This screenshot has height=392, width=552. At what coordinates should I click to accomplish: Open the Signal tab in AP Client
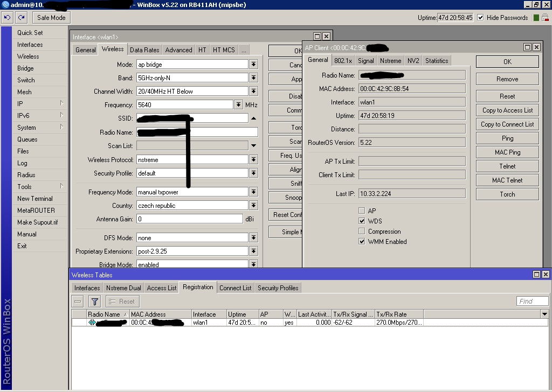point(366,60)
